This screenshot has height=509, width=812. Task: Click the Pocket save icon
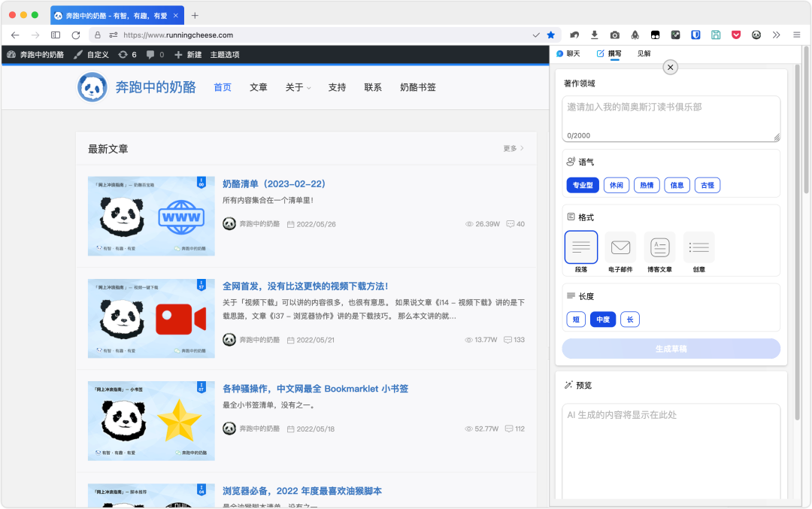[736, 35]
